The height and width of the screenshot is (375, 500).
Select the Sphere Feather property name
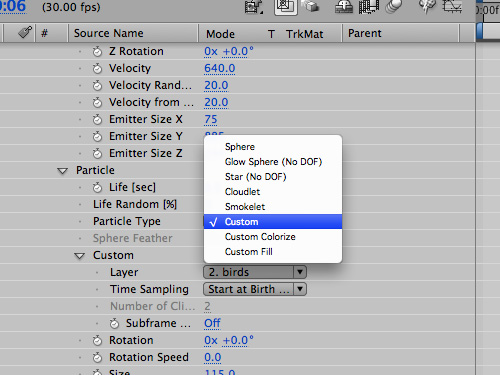pyautogui.click(x=133, y=238)
